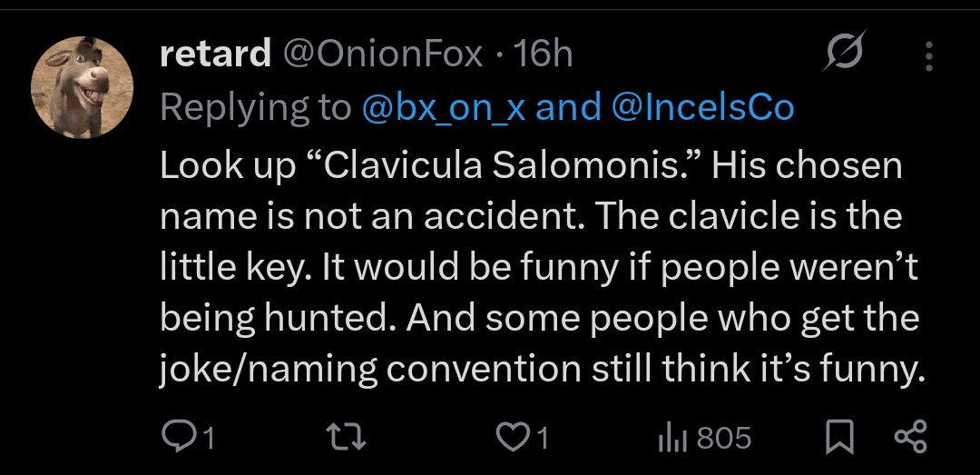
Task: Click the like count number
Action: [x=542, y=440]
